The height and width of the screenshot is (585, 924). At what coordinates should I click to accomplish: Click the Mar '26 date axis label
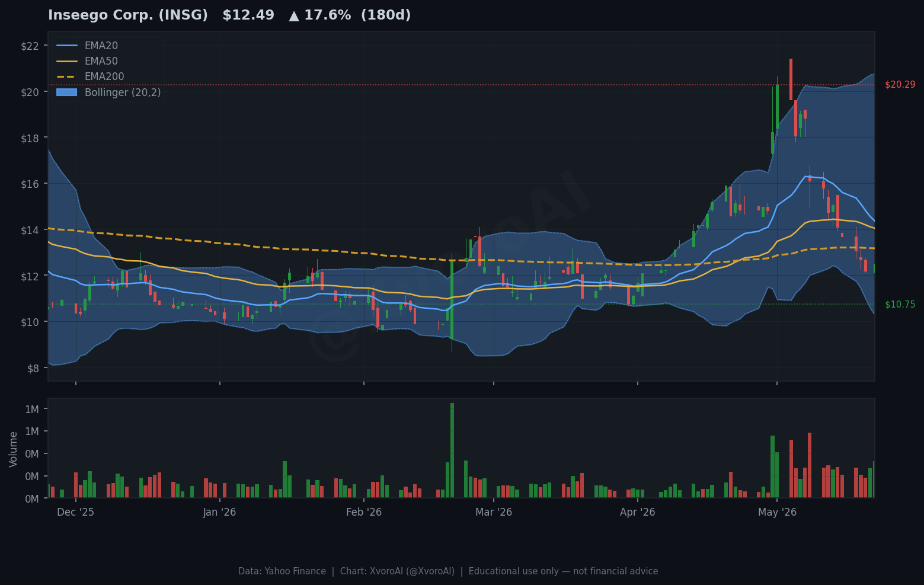pos(494,512)
